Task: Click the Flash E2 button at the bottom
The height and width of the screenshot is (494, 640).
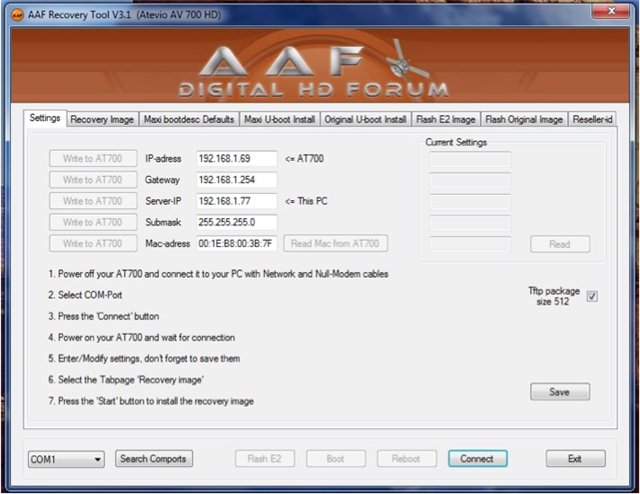Action: [x=265, y=458]
